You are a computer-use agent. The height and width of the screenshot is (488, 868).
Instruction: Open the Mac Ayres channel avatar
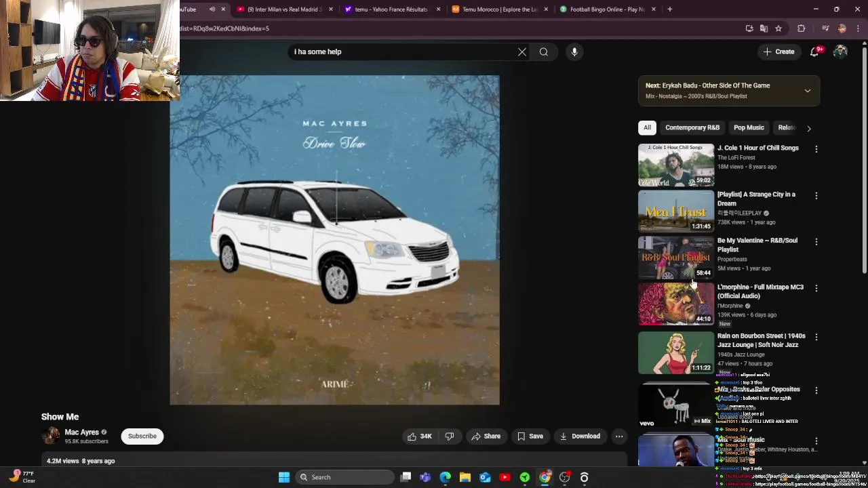click(x=51, y=436)
